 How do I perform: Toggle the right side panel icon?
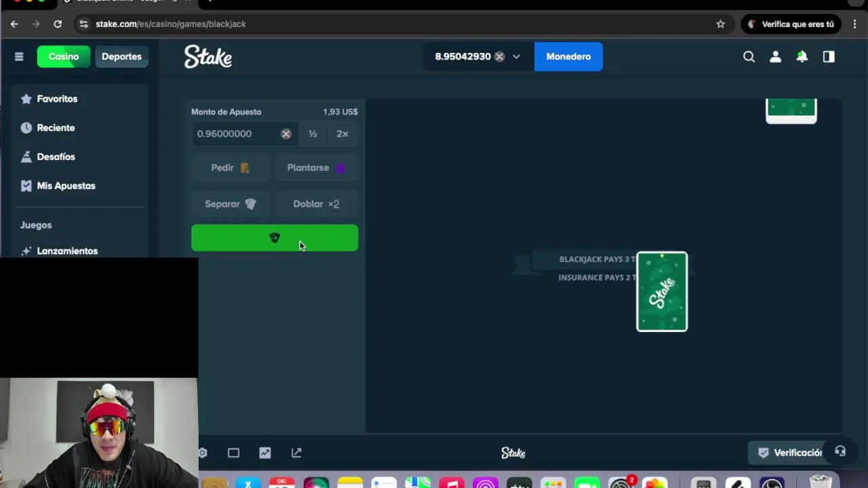pos(829,57)
